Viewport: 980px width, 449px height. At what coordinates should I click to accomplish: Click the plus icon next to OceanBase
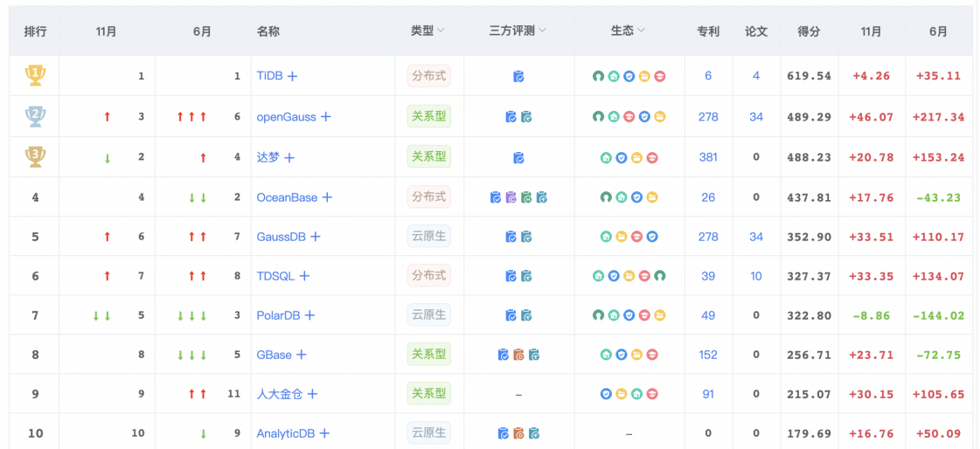327,197
